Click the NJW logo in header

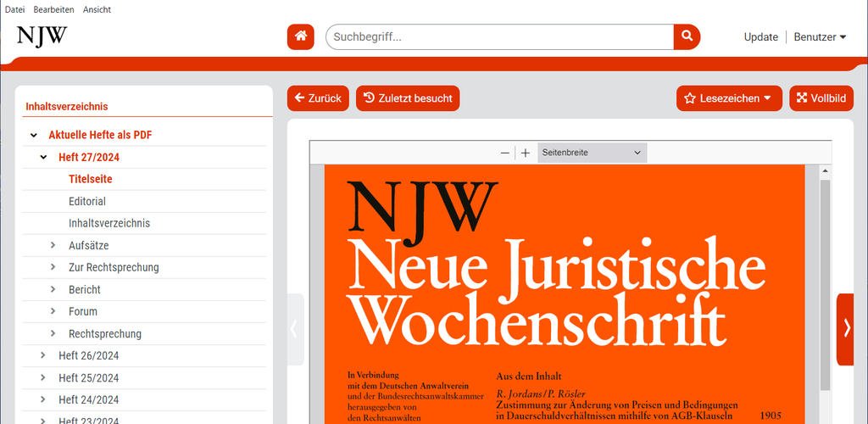coord(42,36)
